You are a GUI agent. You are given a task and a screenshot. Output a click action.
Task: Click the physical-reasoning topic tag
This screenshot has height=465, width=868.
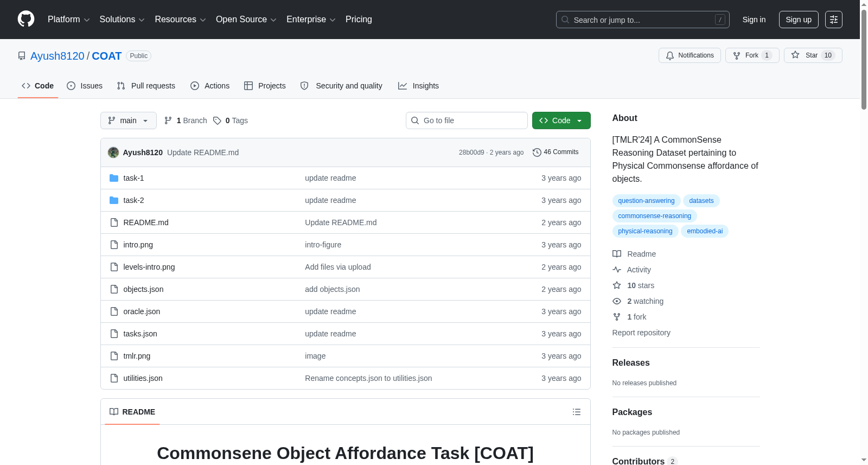(645, 231)
